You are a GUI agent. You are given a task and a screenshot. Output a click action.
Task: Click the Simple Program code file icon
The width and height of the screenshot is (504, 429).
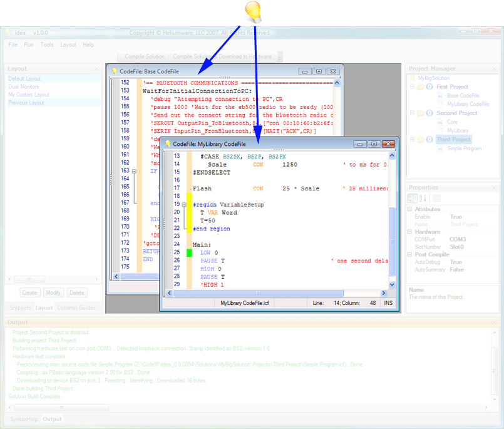pos(440,148)
